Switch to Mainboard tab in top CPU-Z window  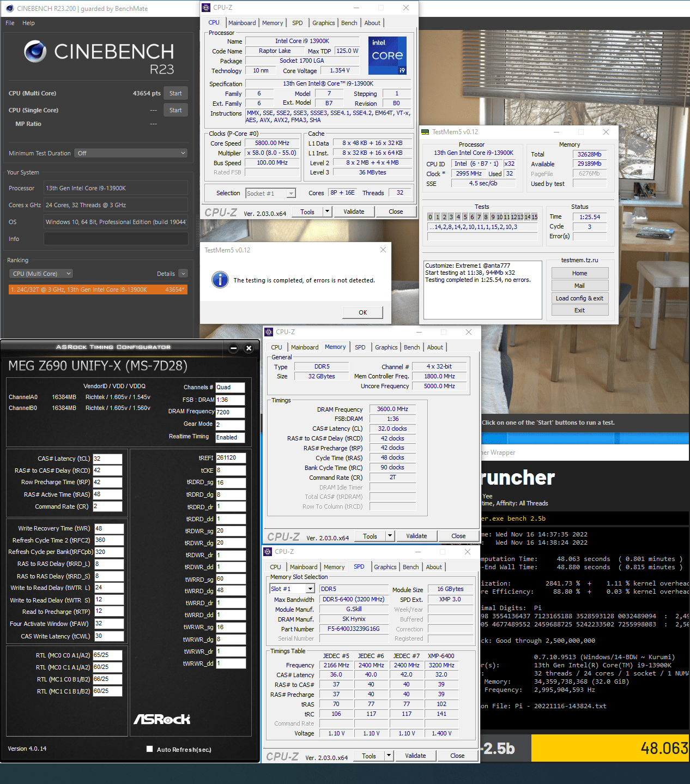click(242, 23)
